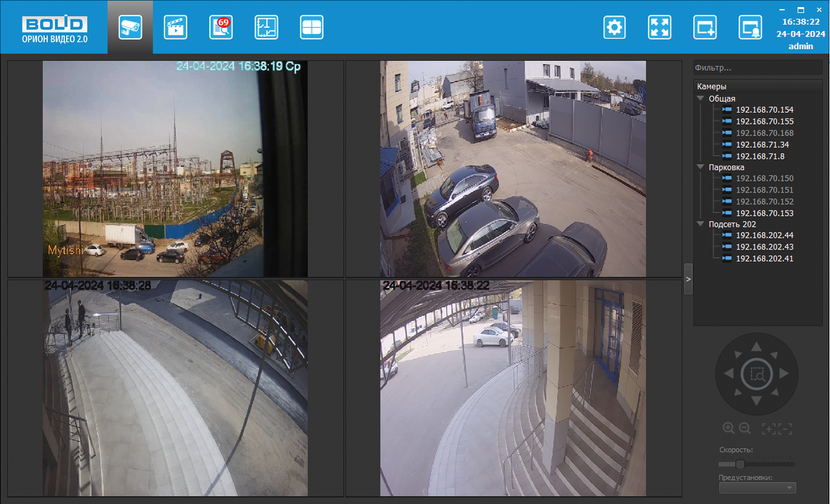Toggle fullscreen mode with arrows icon

[x=659, y=27]
